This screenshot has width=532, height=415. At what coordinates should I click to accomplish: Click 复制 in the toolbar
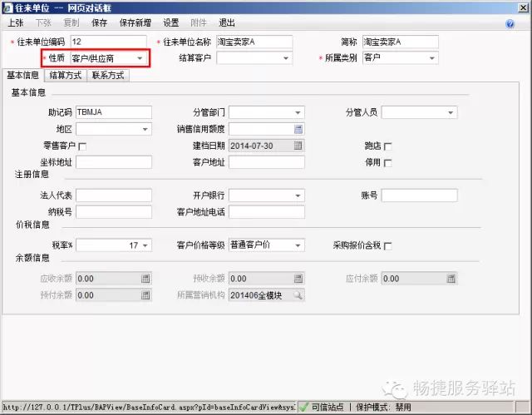71,23
